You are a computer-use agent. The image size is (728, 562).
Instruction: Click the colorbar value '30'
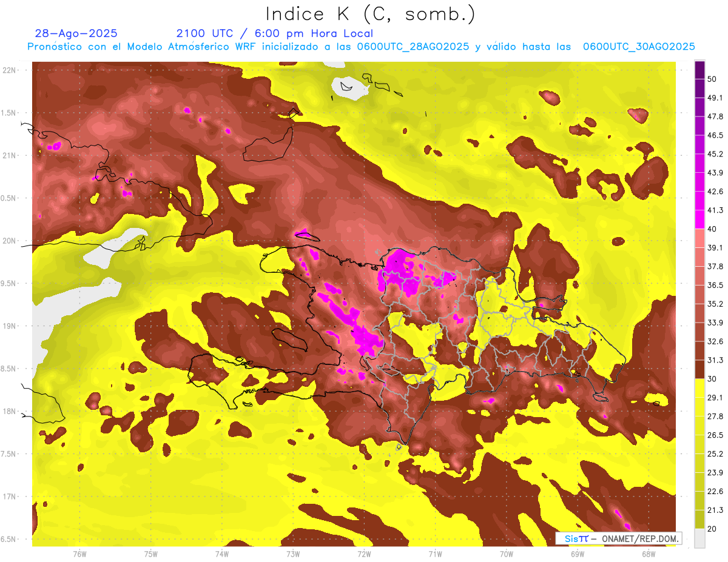712,379
